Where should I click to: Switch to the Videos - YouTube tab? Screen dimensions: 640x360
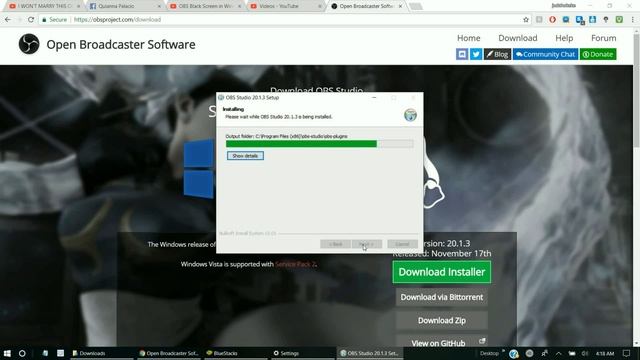pos(287,6)
